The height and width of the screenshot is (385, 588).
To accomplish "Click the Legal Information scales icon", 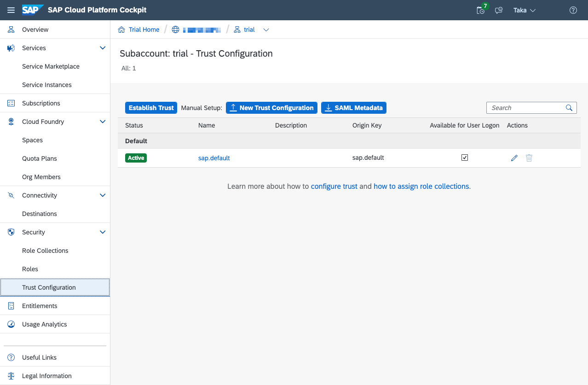I will click(x=11, y=376).
